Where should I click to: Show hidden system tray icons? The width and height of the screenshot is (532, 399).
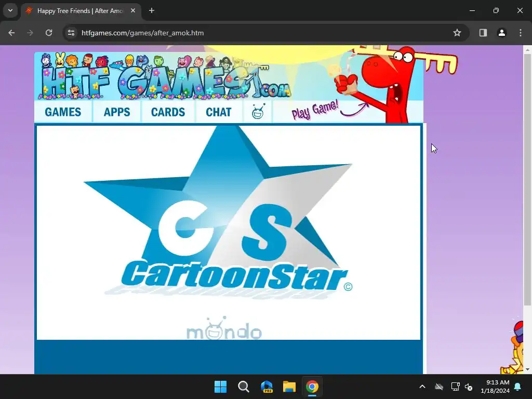click(422, 387)
